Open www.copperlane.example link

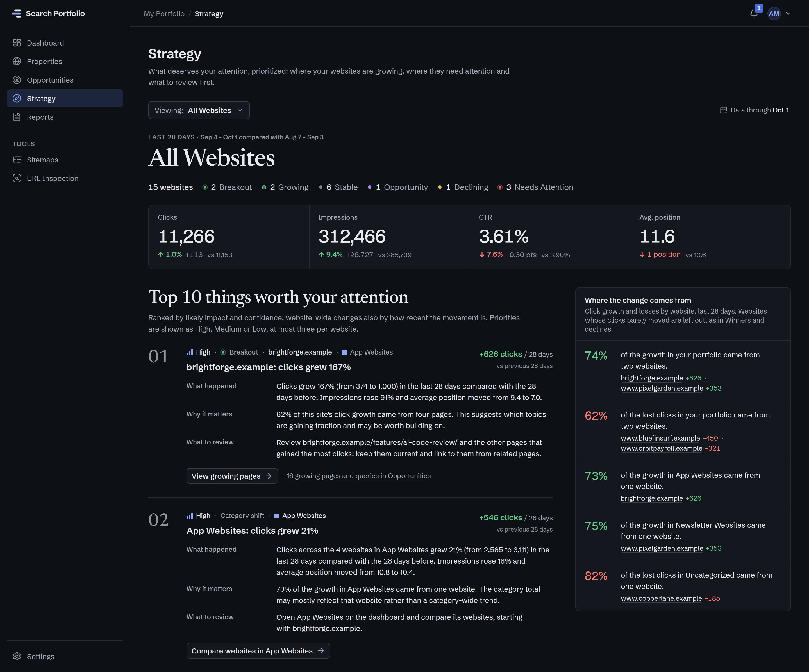tap(661, 598)
